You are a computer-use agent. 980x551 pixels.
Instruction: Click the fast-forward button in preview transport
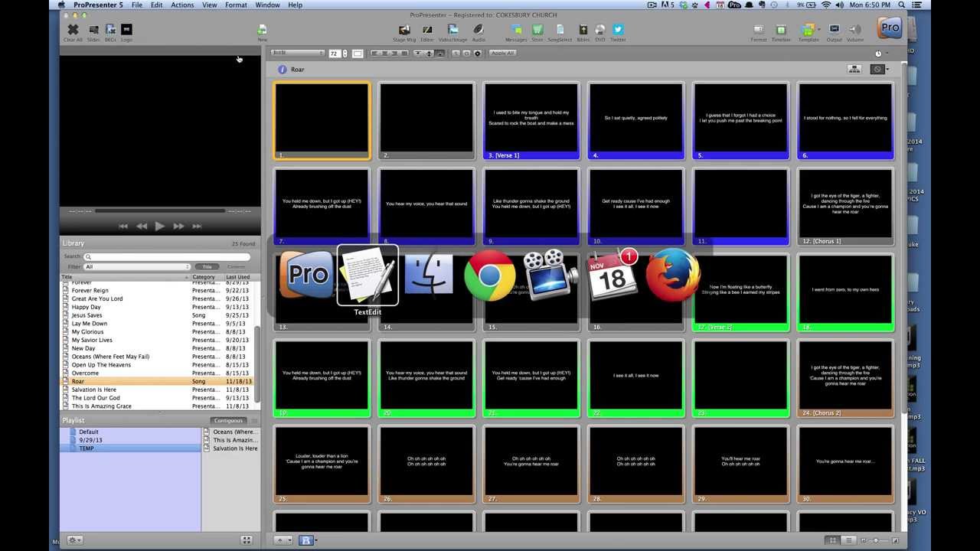pyautogui.click(x=178, y=227)
